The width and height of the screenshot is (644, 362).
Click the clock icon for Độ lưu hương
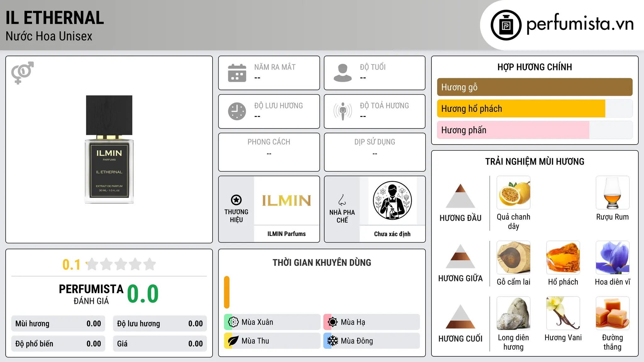237,111
